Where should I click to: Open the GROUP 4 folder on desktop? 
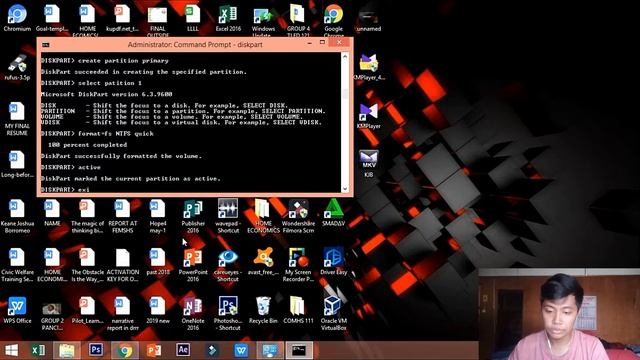tap(298, 20)
